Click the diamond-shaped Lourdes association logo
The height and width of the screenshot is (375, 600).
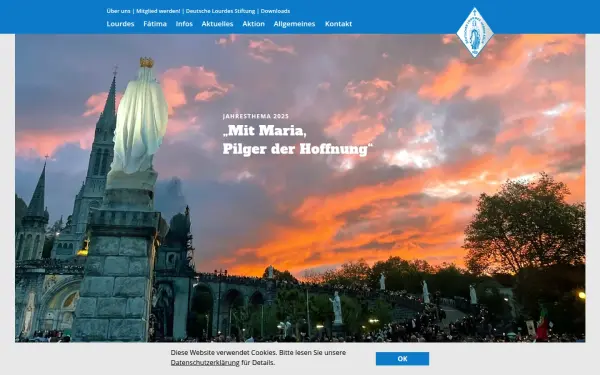click(475, 33)
